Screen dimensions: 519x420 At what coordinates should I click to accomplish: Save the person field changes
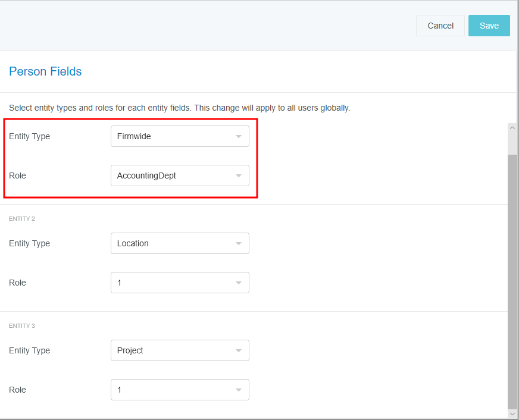coord(489,26)
